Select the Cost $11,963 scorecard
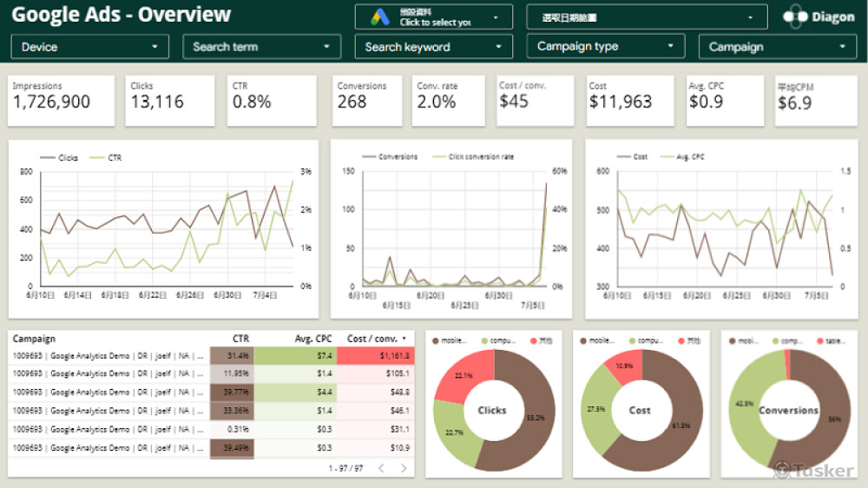Viewport: 868px width, 488px height. pyautogui.click(x=630, y=101)
